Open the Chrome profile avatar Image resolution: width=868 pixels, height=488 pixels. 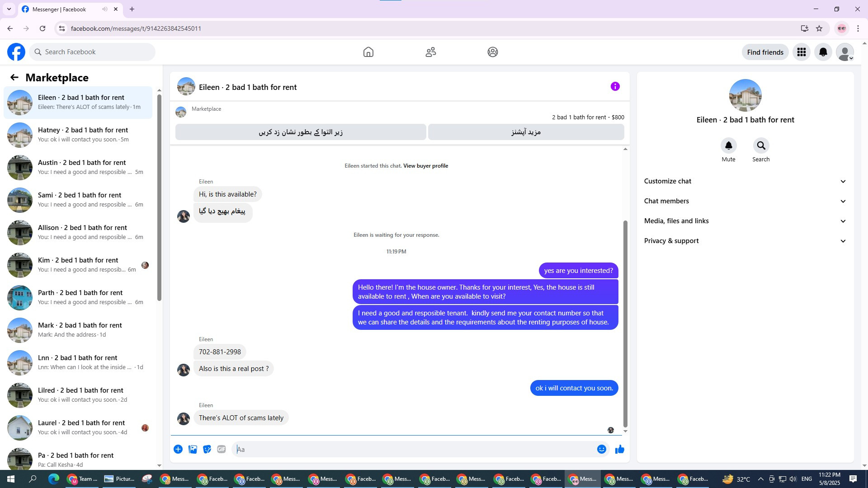[842, 28]
